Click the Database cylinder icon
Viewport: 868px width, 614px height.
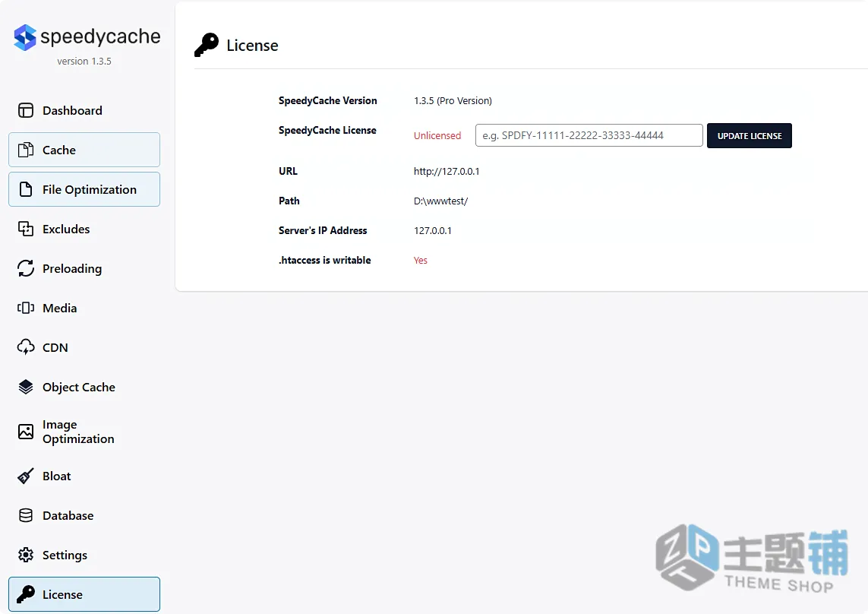pyautogui.click(x=26, y=515)
